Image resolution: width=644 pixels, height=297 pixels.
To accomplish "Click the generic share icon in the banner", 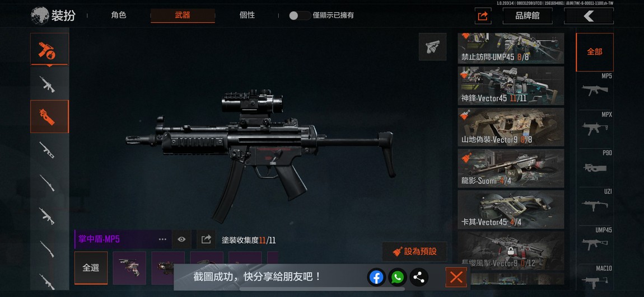I will point(418,277).
